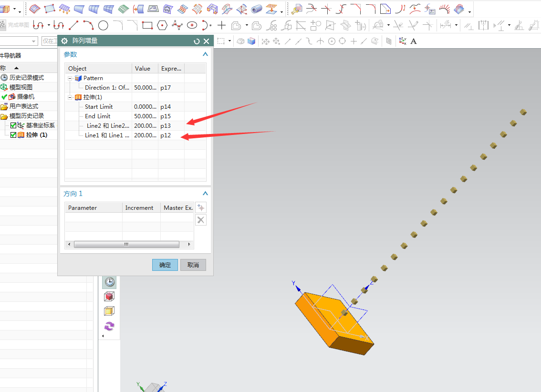Viewport: 541px width, 392px height.
Task: Uncheck the 基准坐标系 checkbox
Action: tap(13, 125)
